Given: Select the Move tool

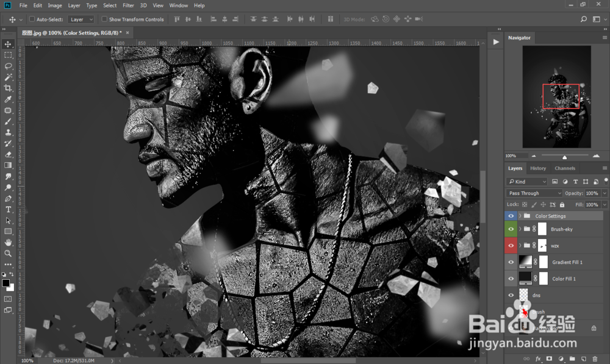Looking at the screenshot, I should [x=8, y=44].
